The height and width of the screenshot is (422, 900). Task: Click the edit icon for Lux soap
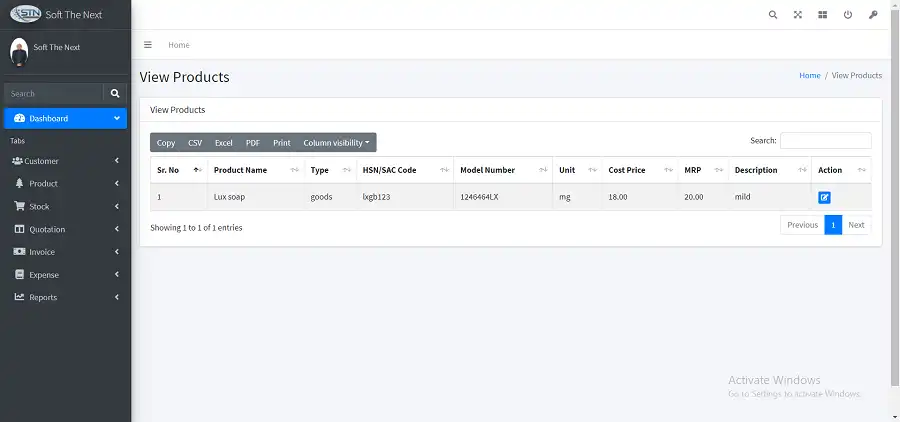click(824, 197)
